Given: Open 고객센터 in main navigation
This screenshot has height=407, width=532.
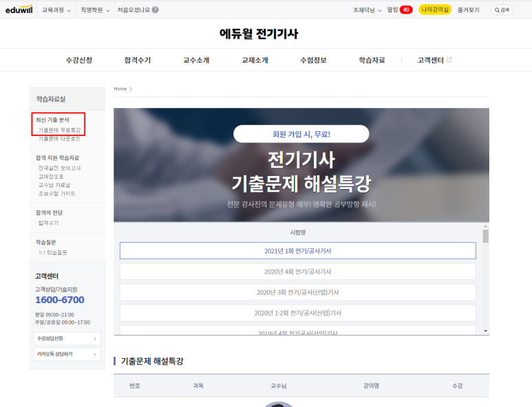Looking at the screenshot, I should click(431, 60).
